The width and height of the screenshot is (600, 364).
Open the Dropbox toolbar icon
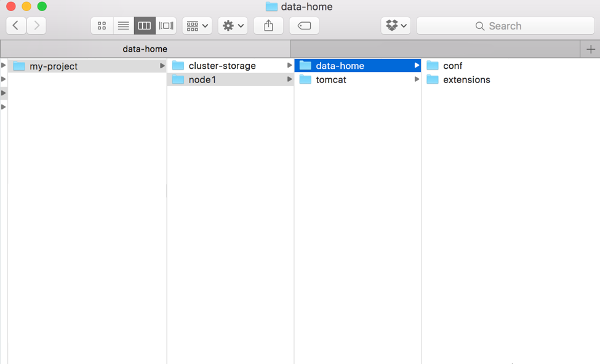395,25
